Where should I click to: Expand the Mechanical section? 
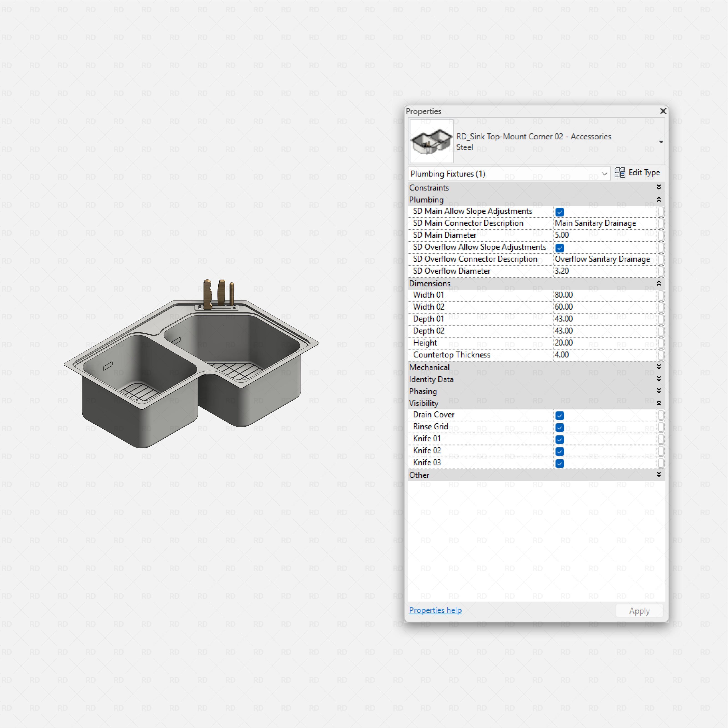(x=659, y=367)
